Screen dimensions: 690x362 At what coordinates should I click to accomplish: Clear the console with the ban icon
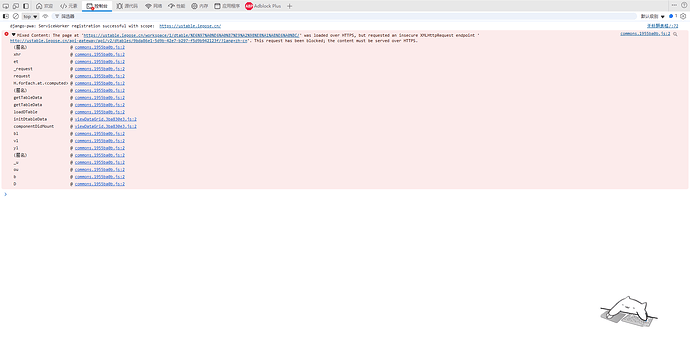click(x=16, y=16)
